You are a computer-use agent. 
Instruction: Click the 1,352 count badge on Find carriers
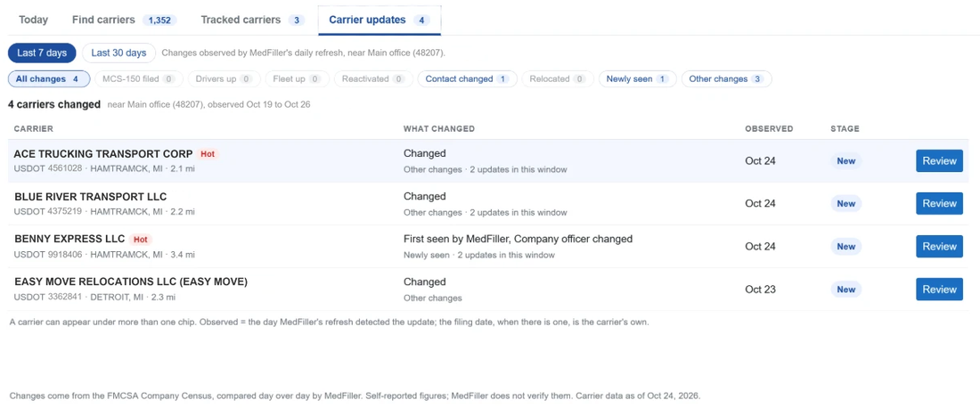(159, 20)
